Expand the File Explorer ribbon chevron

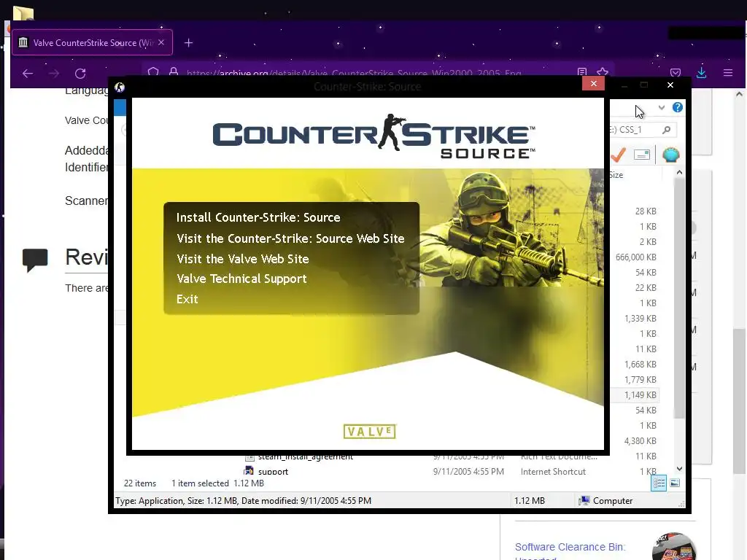[661, 108]
